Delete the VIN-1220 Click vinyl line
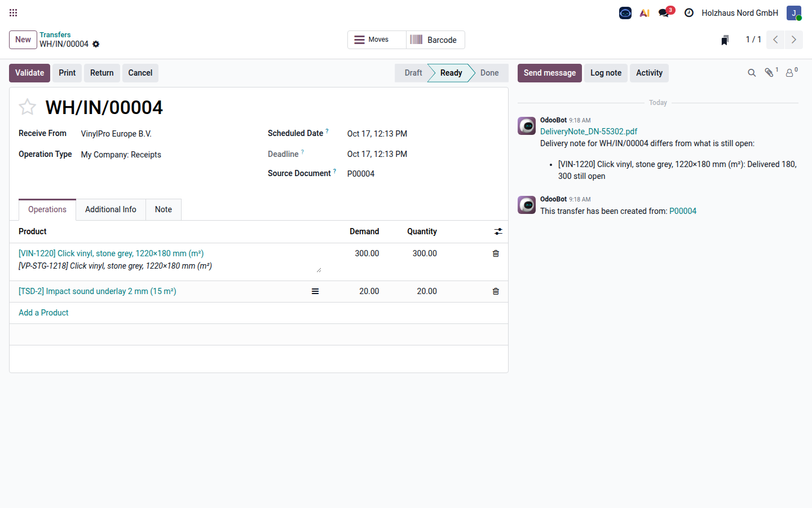Screen dimensions: 812x508 [x=496, y=253]
